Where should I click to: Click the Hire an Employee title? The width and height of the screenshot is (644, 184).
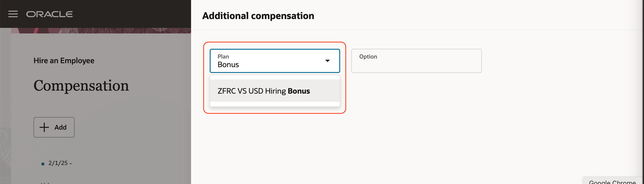(64, 61)
